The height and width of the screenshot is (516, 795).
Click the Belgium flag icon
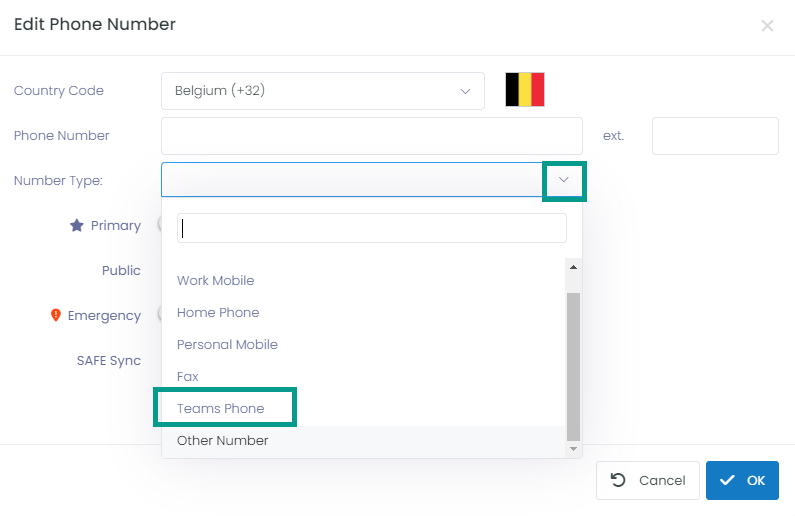point(525,90)
